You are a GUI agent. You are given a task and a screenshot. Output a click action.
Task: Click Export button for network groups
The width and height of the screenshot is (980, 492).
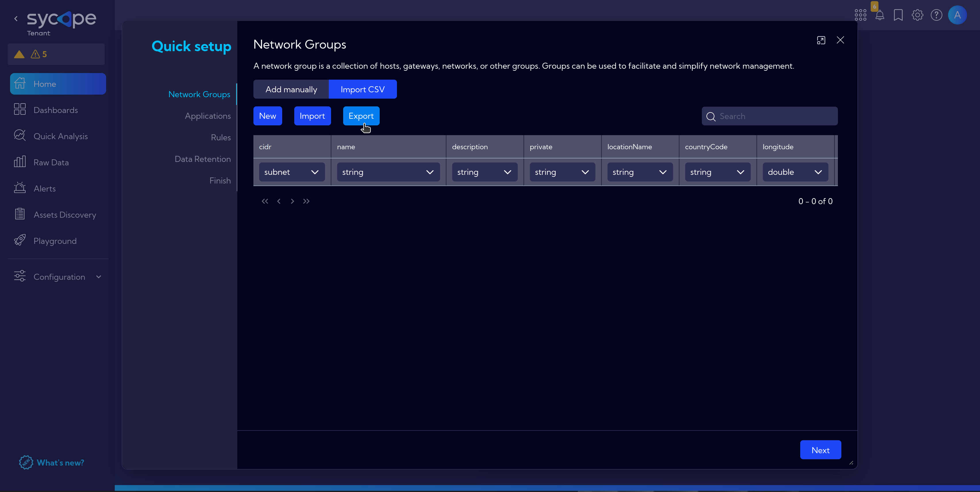pos(361,116)
